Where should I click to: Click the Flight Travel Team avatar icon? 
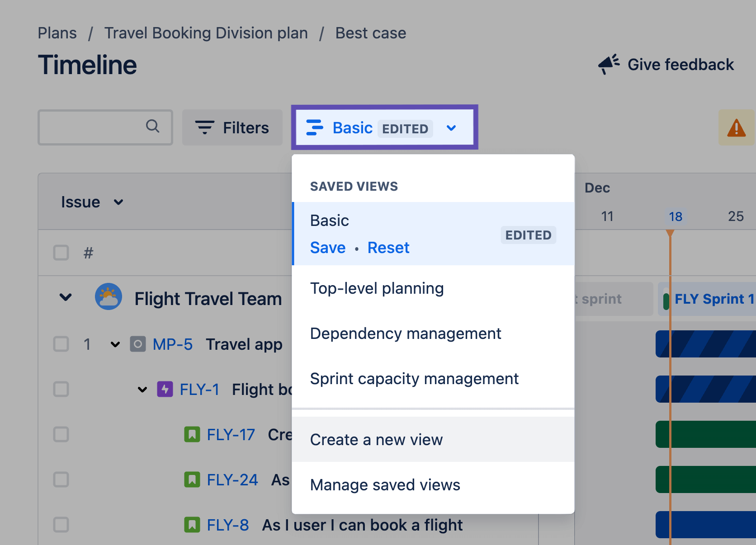108,297
